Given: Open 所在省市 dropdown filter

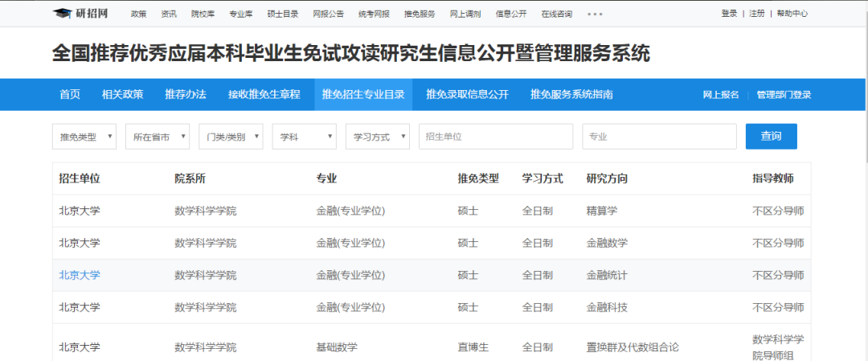Looking at the screenshot, I should coord(158,137).
